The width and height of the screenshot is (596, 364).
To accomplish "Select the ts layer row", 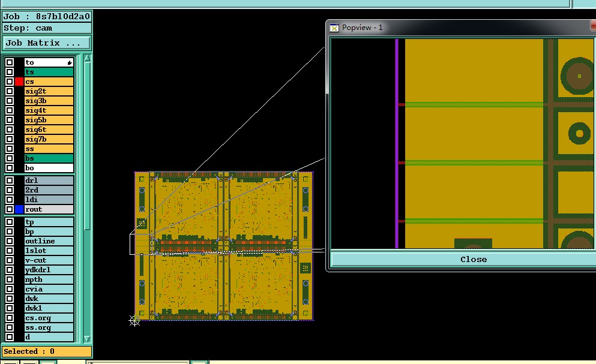I will tap(49, 72).
